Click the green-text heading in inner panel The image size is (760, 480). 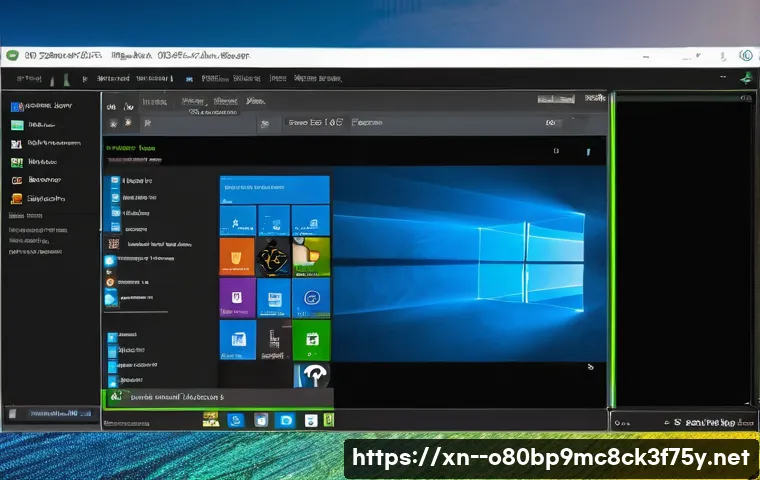[x=132, y=145]
